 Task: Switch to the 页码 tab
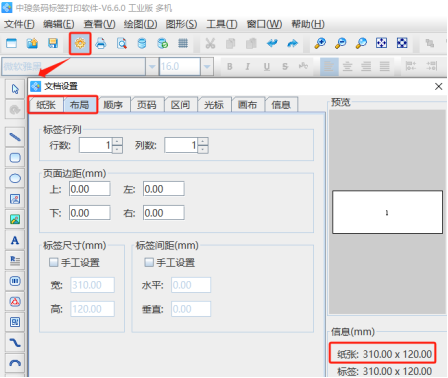147,105
